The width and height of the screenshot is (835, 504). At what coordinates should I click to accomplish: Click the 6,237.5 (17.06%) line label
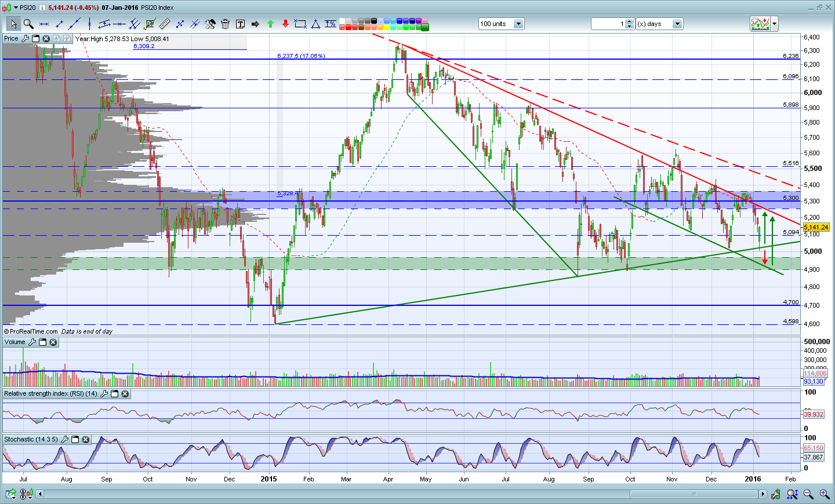(301, 56)
